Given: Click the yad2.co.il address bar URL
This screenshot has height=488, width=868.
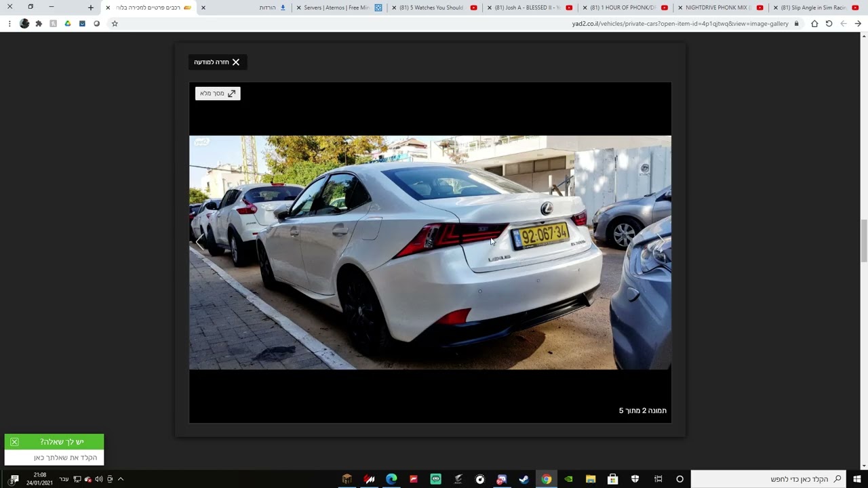Looking at the screenshot, I should pos(680,24).
